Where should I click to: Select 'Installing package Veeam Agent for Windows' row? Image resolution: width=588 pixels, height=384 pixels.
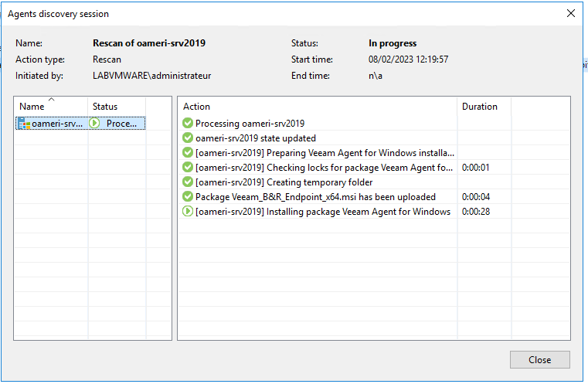(x=374, y=211)
